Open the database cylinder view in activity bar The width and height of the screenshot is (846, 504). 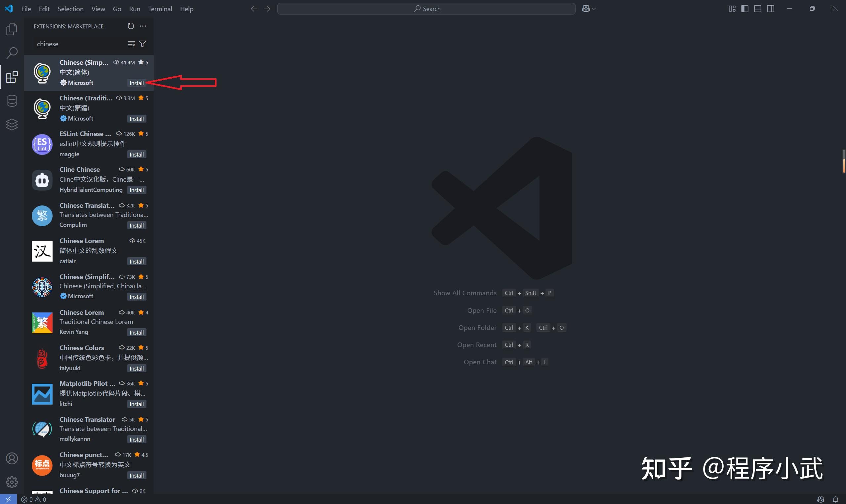click(12, 101)
